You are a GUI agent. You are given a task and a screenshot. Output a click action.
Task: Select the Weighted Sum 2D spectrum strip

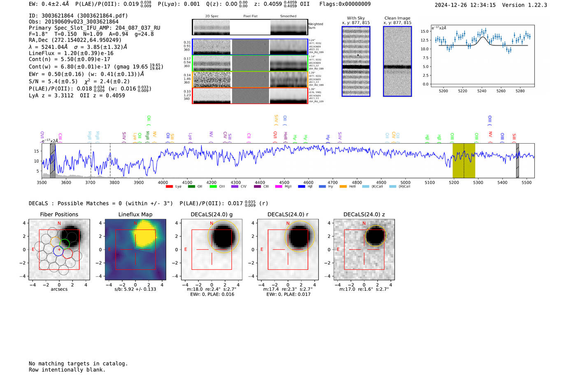250,27
